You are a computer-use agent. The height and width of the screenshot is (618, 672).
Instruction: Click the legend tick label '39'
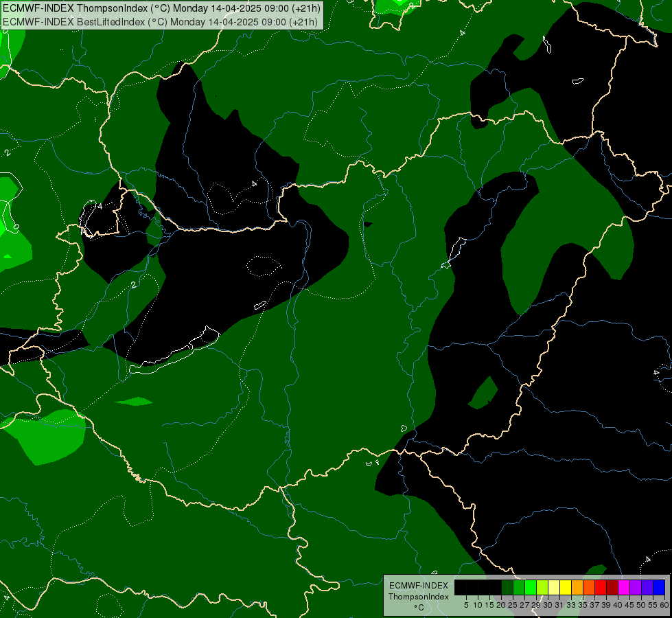click(x=606, y=605)
